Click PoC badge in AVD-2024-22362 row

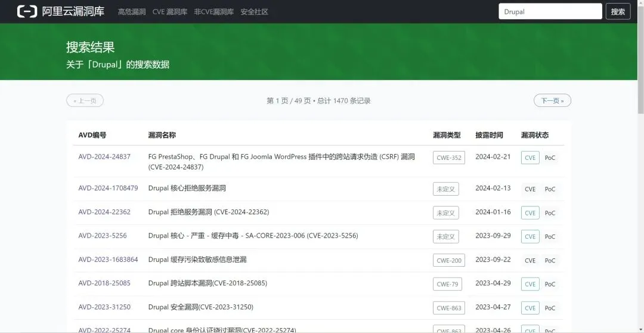[550, 213]
